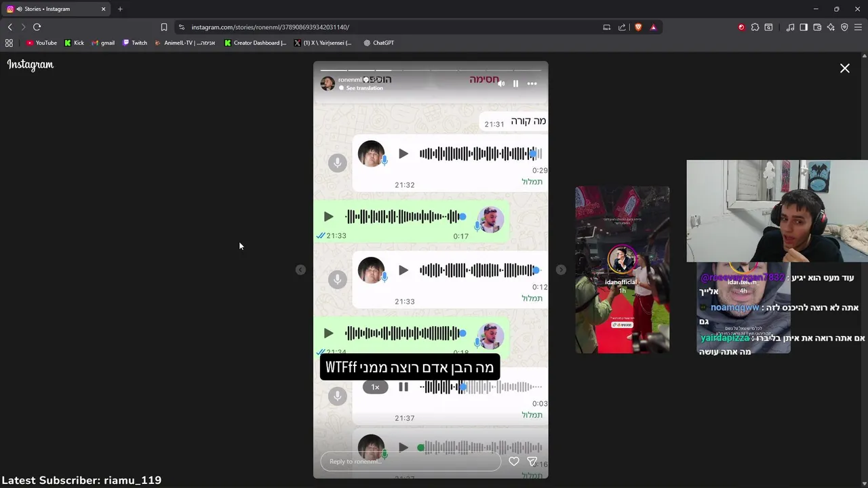Play the 0:12 voice message
This screenshot has height=488, width=868.
[x=403, y=270]
